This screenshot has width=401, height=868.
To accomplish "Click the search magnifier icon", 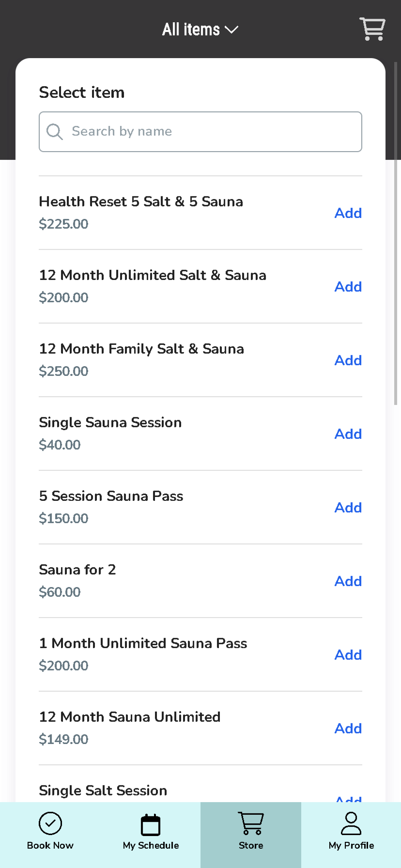I will tap(54, 131).
